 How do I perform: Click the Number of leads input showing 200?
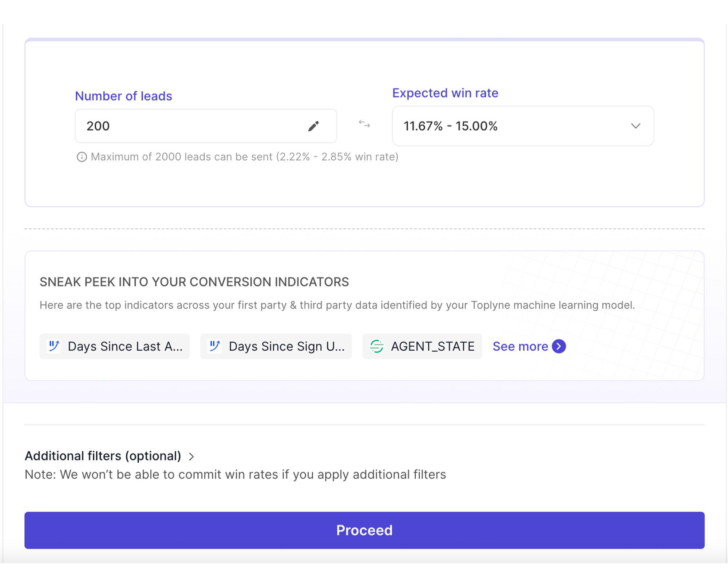(x=189, y=126)
